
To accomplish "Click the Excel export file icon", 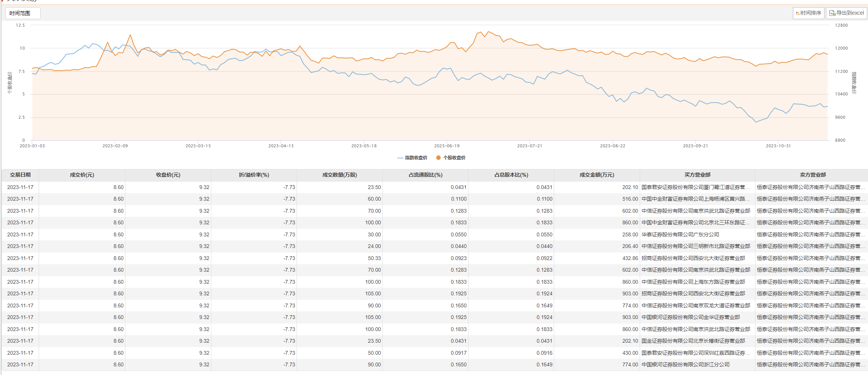I will pos(832,13).
